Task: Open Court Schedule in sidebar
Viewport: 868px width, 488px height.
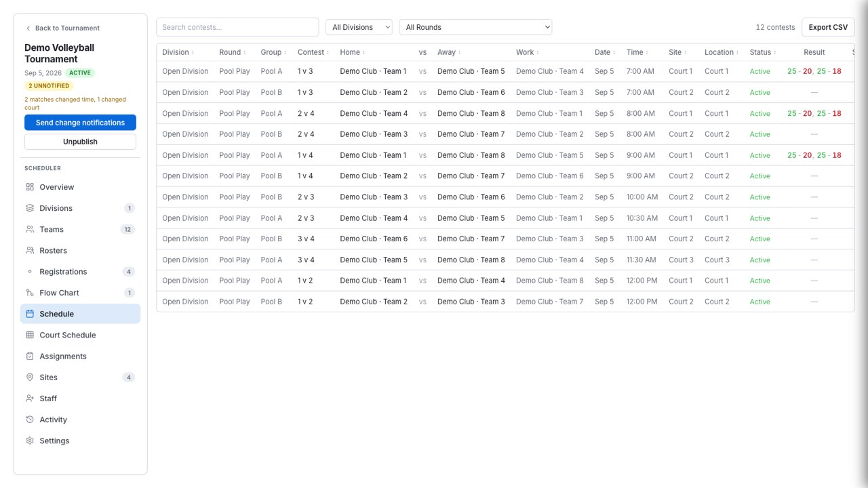Action: 80,335
